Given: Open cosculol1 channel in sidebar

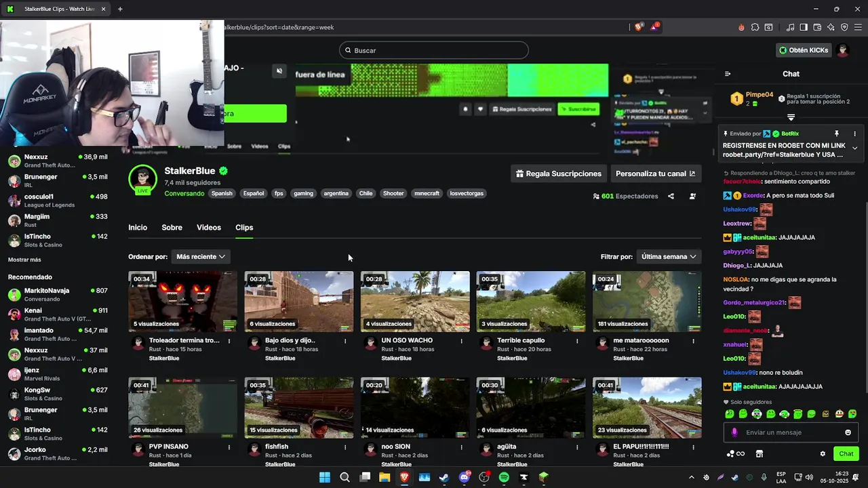Looking at the screenshot, I should coord(57,201).
